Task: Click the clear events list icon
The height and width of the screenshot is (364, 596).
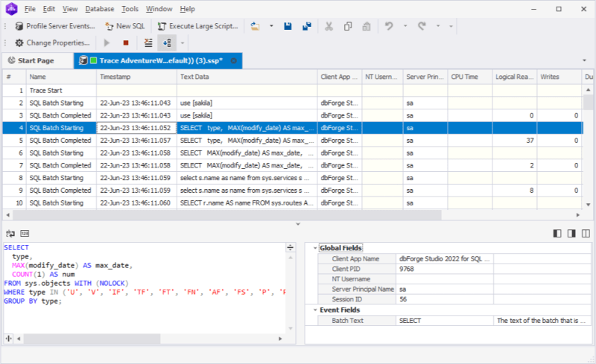Action: click(x=148, y=42)
